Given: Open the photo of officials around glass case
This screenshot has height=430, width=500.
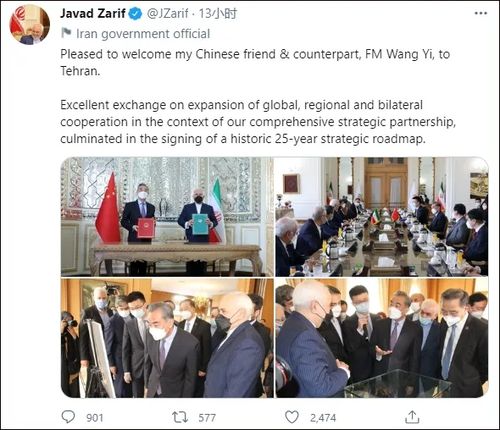Looking at the screenshot, I should tap(382, 338).
